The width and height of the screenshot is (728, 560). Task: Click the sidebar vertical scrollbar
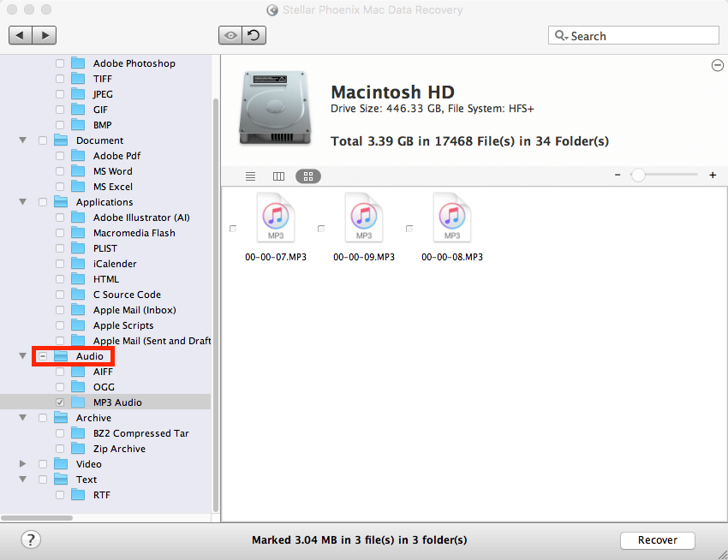point(216,305)
